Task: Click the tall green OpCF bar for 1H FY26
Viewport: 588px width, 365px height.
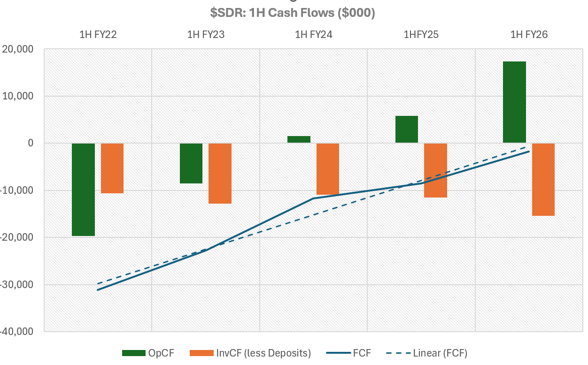Action: (x=514, y=102)
